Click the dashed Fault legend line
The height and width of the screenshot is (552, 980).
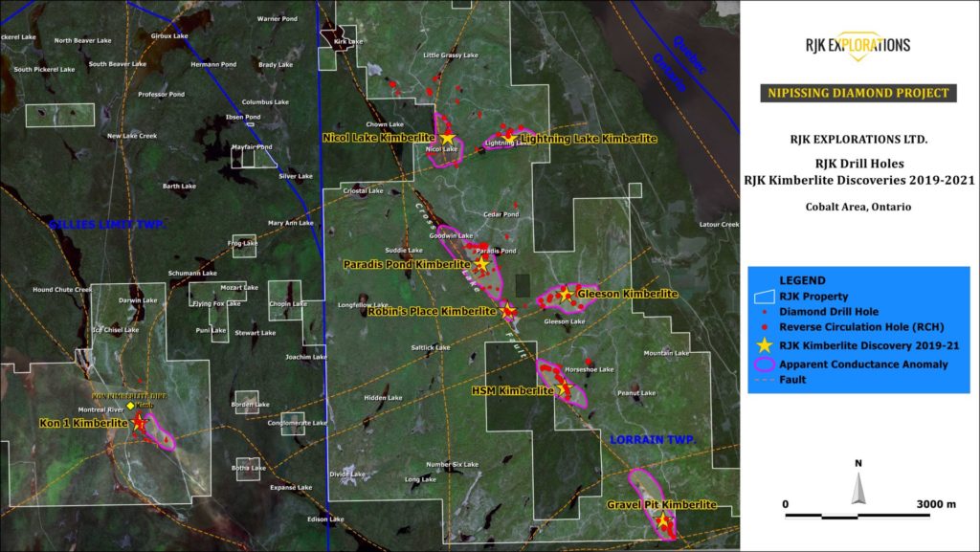pyautogui.click(x=765, y=380)
